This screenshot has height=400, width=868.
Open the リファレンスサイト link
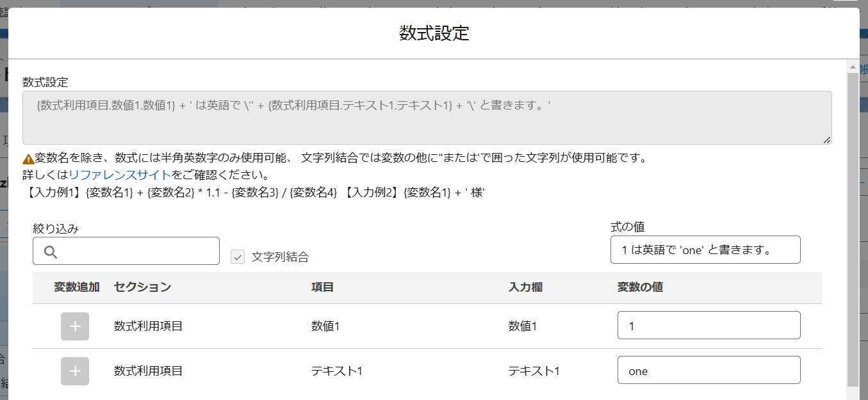coord(120,175)
